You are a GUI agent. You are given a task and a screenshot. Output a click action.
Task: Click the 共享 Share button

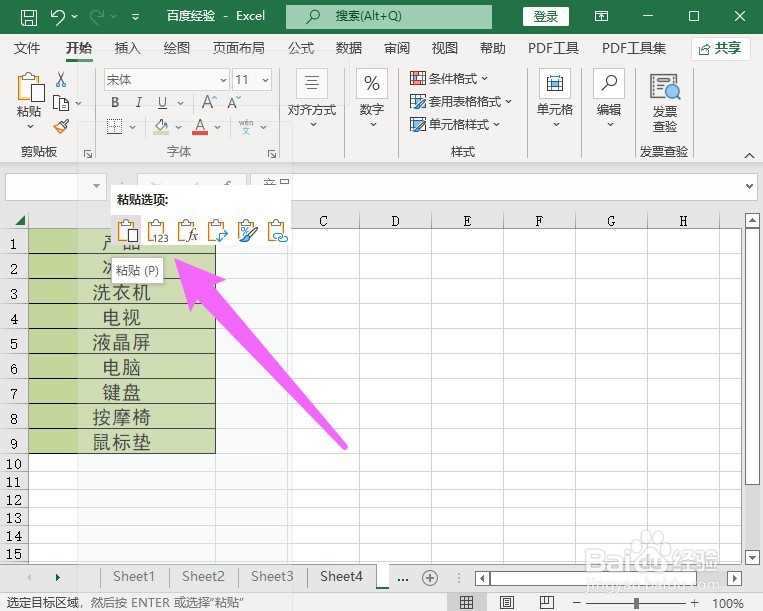pos(720,49)
